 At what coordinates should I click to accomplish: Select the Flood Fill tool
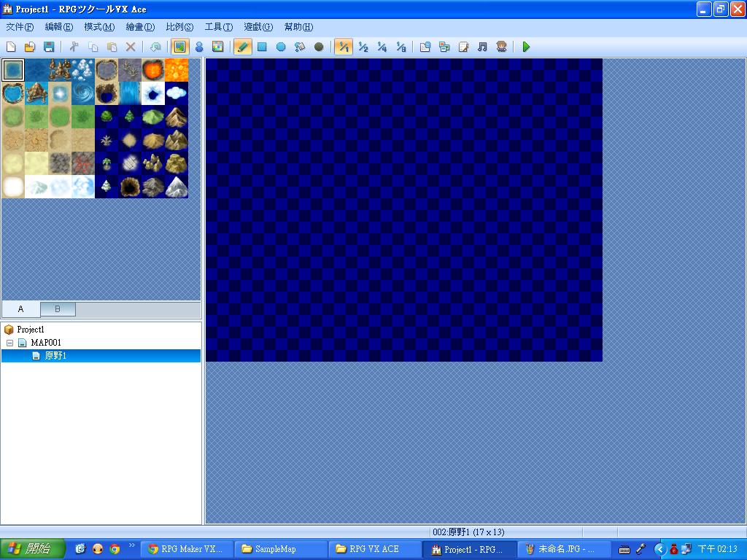(300, 47)
